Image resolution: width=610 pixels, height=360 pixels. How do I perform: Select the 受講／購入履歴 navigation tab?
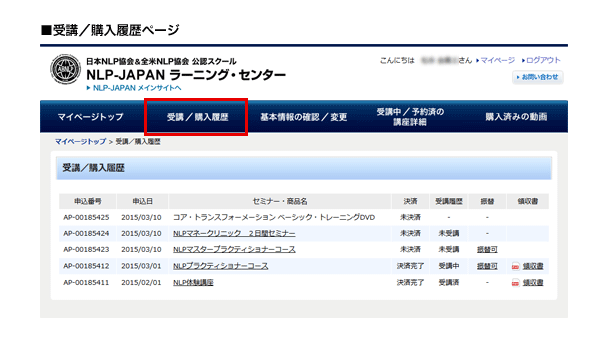pos(197,117)
